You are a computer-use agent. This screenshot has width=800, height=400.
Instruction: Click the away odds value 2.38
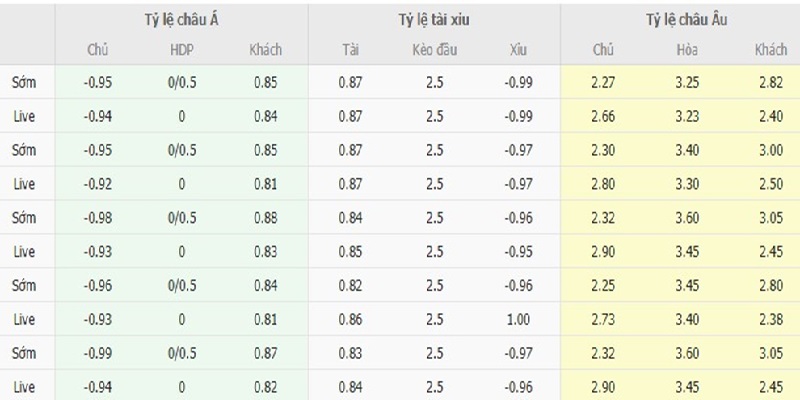(770, 319)
